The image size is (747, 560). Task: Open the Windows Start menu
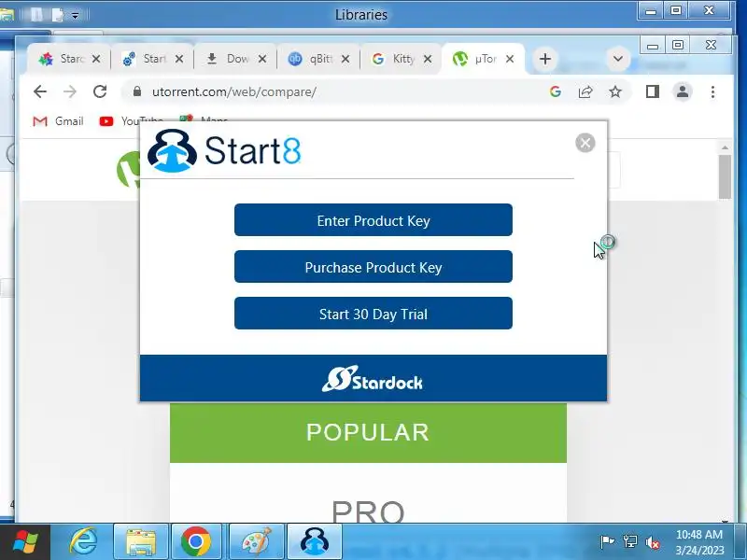25,542
